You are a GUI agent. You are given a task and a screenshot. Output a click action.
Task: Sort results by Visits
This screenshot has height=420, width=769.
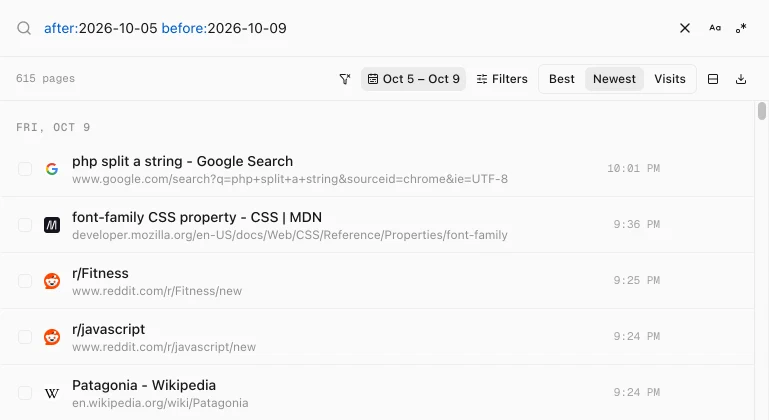pyautogui.click(x=669, y=79)
